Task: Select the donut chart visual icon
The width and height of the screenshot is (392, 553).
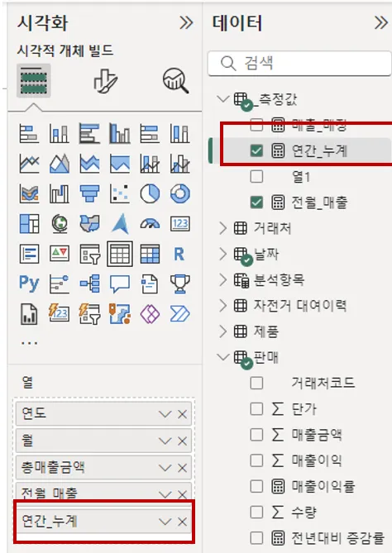Action: tap(180, 193)
